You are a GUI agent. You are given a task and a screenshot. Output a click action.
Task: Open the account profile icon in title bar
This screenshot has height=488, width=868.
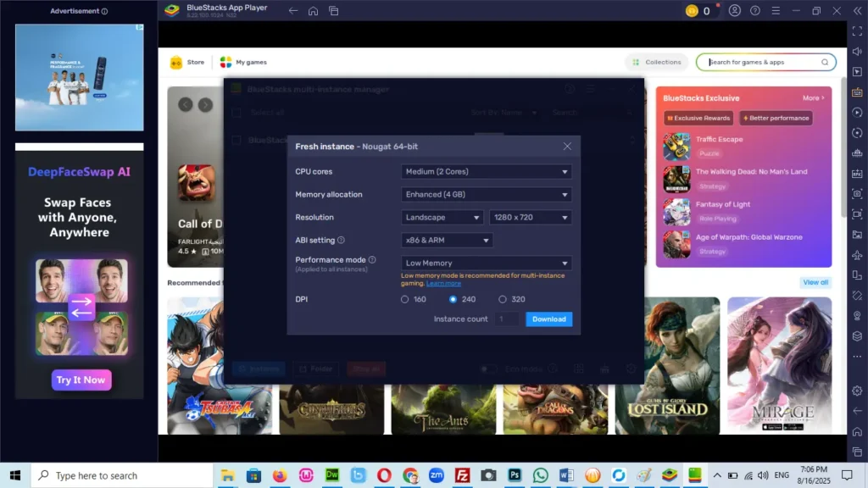[x=734, y=11]
